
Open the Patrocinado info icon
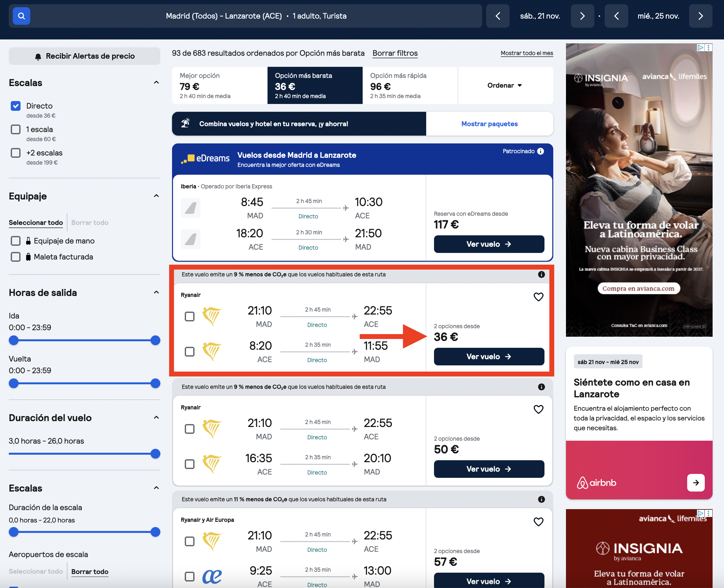[x=541, y=151]
